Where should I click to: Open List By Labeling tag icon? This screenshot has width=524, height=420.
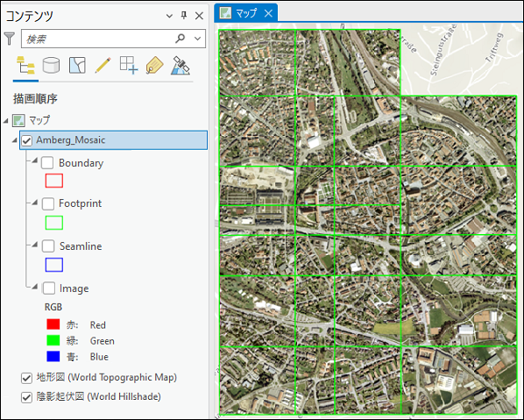coord(154,65)
